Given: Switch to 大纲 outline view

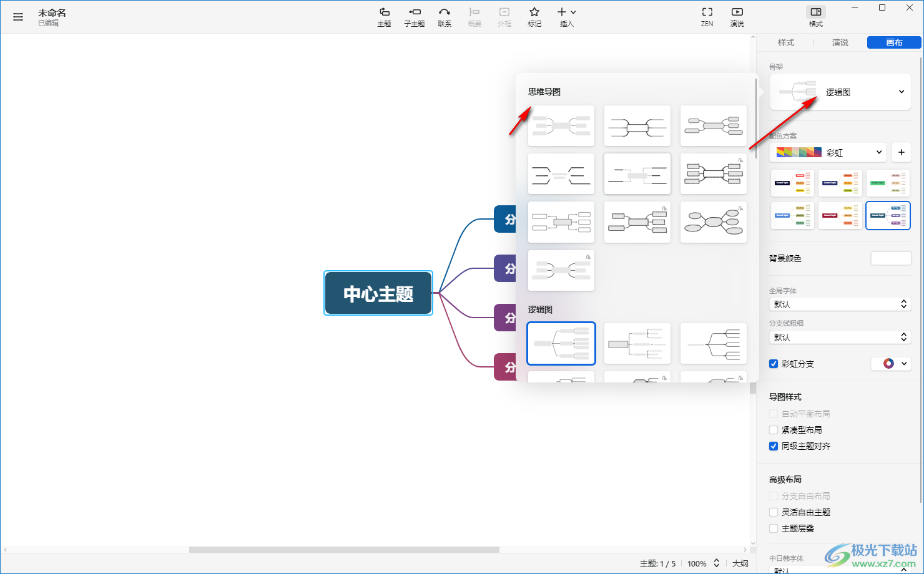Looking at the screenshot, I should tap(740, 563).
